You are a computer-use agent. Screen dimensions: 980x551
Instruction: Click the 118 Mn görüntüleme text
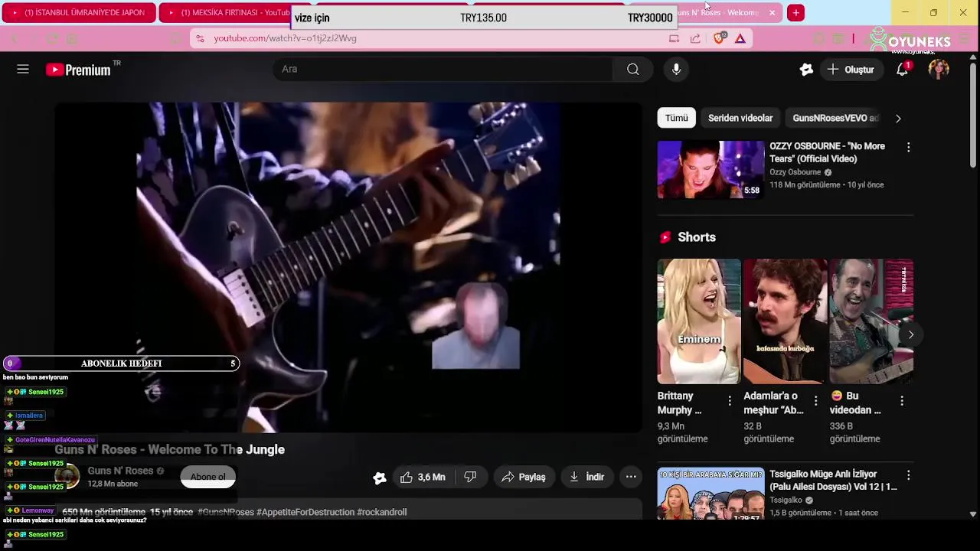pyautogui.click(x=805, y=185)
